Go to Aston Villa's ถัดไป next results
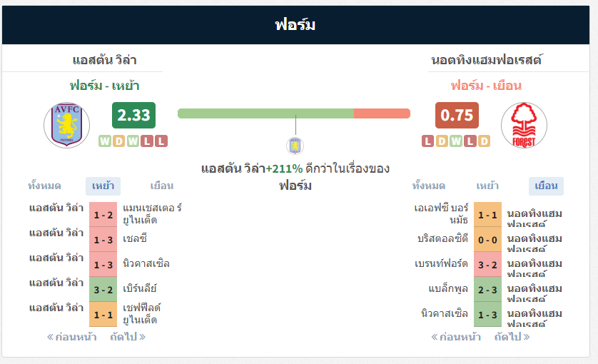 [x=128, y=337]
